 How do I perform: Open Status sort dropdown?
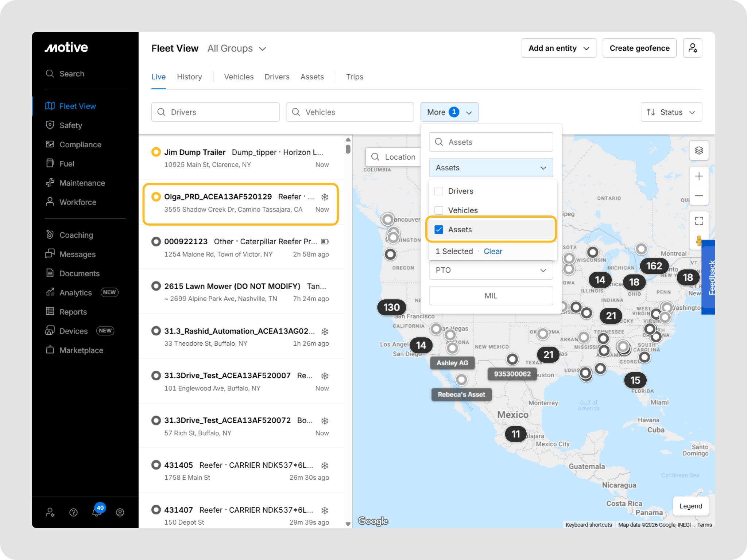[x=671, y=112]
